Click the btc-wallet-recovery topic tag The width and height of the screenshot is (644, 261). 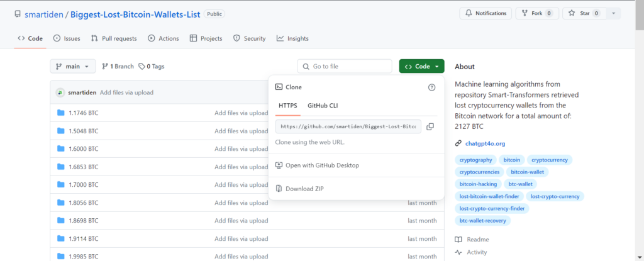(482, 221)
